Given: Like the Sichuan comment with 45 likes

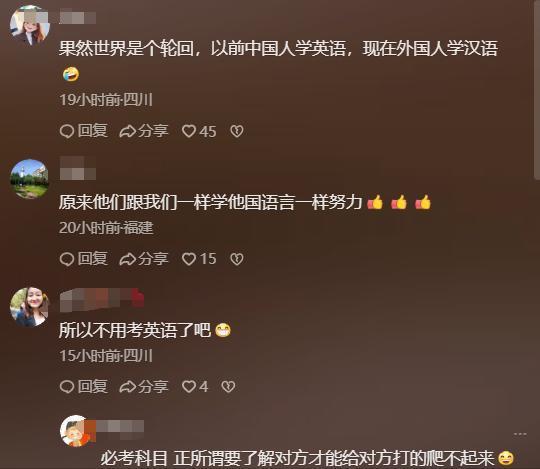Looking at the screenshot, I should (x=199, y=131).
